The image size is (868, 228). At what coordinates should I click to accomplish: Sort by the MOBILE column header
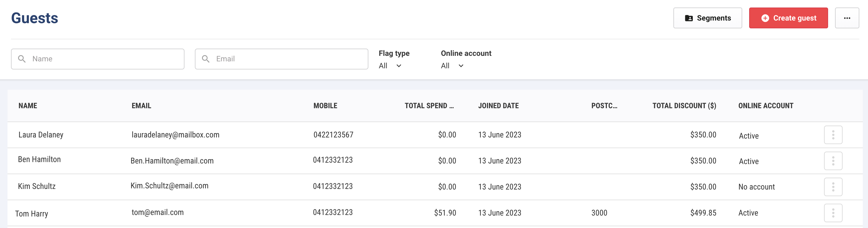pos(325,106)
